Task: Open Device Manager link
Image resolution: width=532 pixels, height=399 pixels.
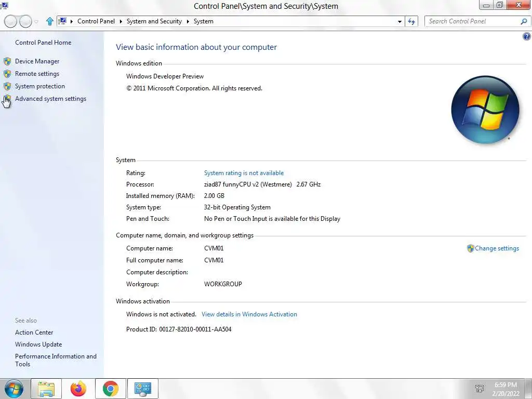Action: click(37, 61)
